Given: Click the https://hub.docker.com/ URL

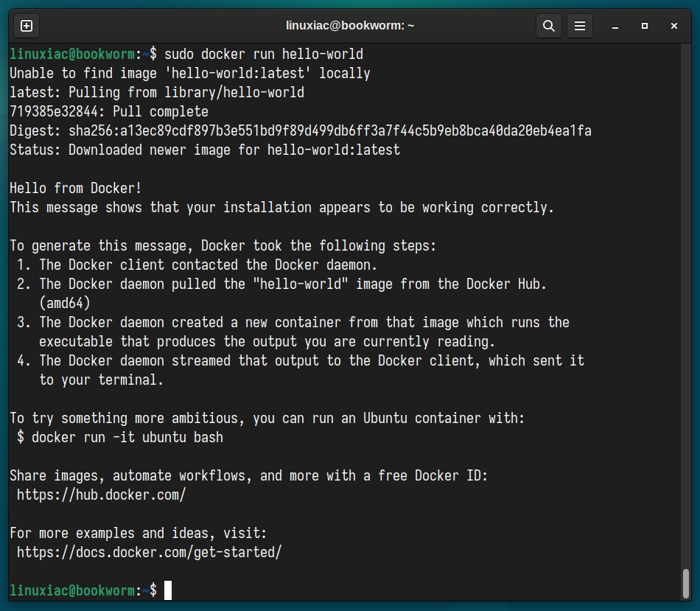Looking at the screenshot, I should [102, 495].
